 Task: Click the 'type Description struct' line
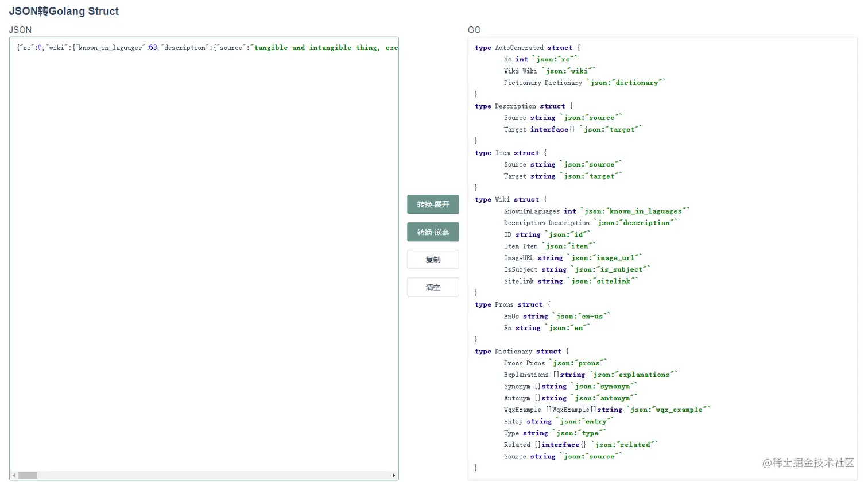click(524, 106)
